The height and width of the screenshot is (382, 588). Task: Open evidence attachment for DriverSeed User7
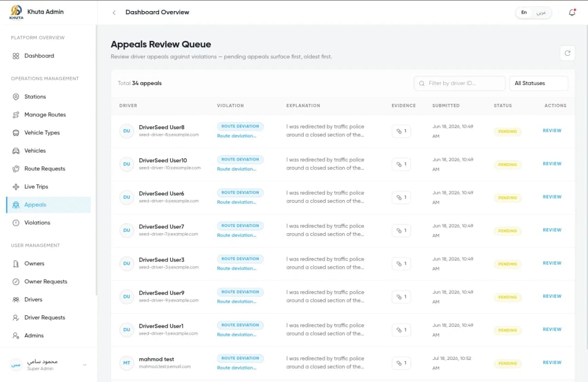pyautogui.click(x=401, y=230)
